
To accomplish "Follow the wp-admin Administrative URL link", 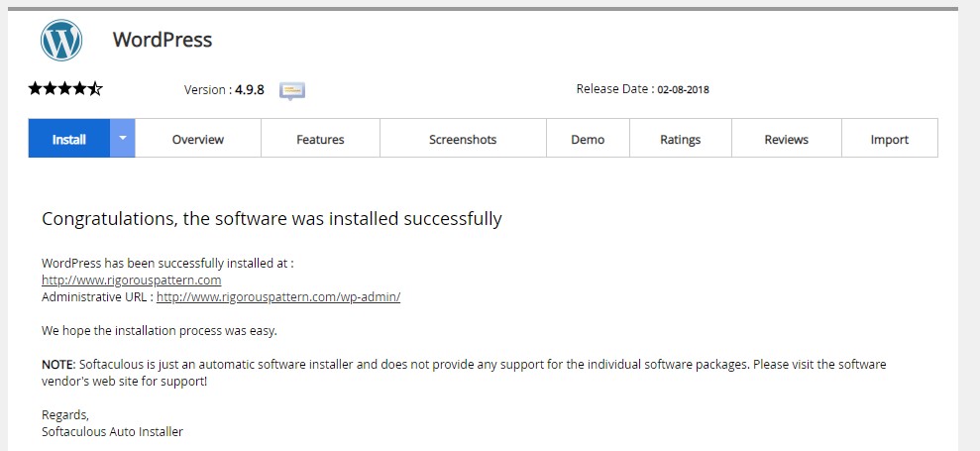I will click(x=278, y=297).
